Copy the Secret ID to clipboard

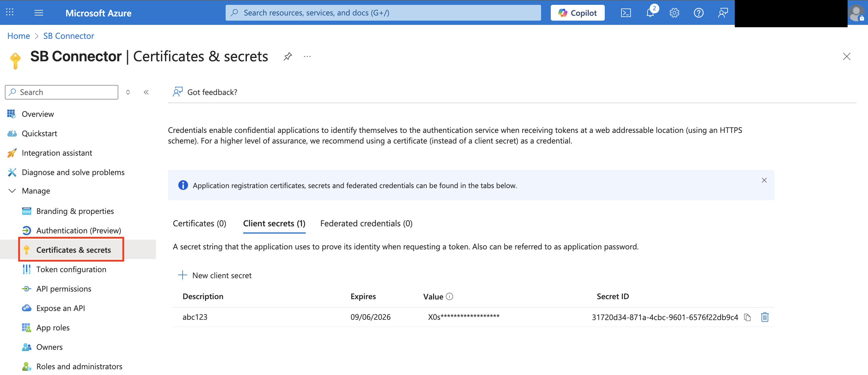tap(747, 317)
